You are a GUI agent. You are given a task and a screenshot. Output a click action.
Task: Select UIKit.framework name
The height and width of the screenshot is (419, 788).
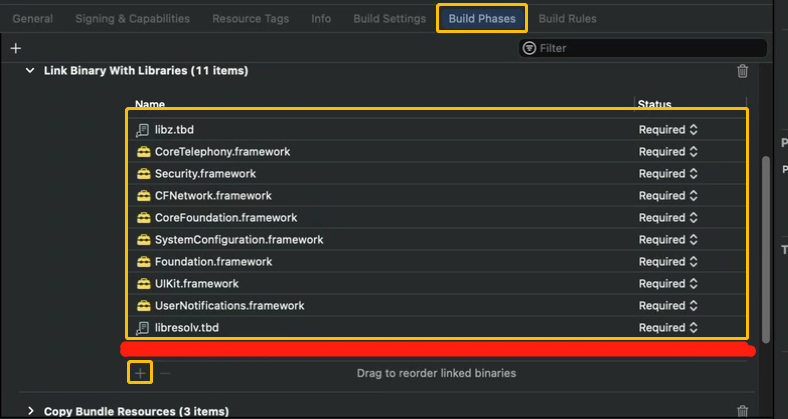point(197,284)
